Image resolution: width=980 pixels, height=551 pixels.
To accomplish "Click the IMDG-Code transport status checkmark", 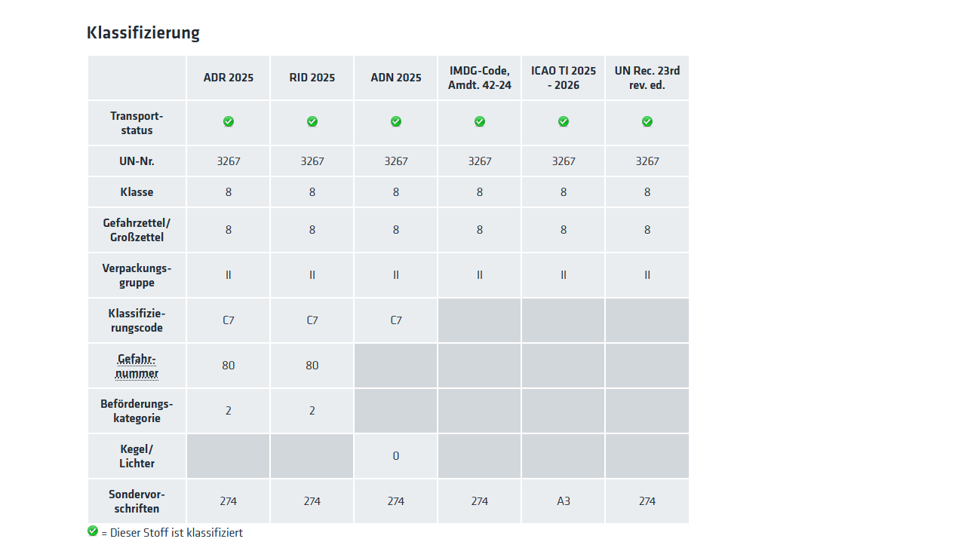I will (480, 121).
